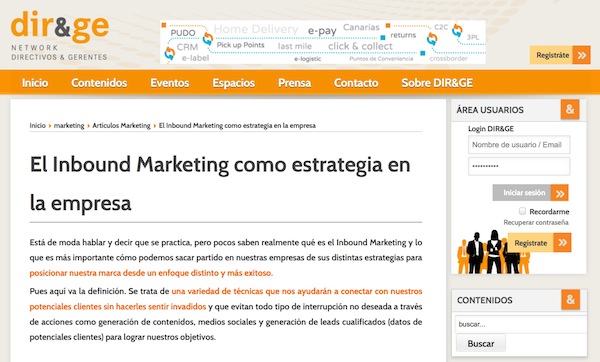Image resolution: width=600 pixels, height=362 pixels.
Task: Click Regístrate beside the people illustration
Action: click(x=540, y=243)
